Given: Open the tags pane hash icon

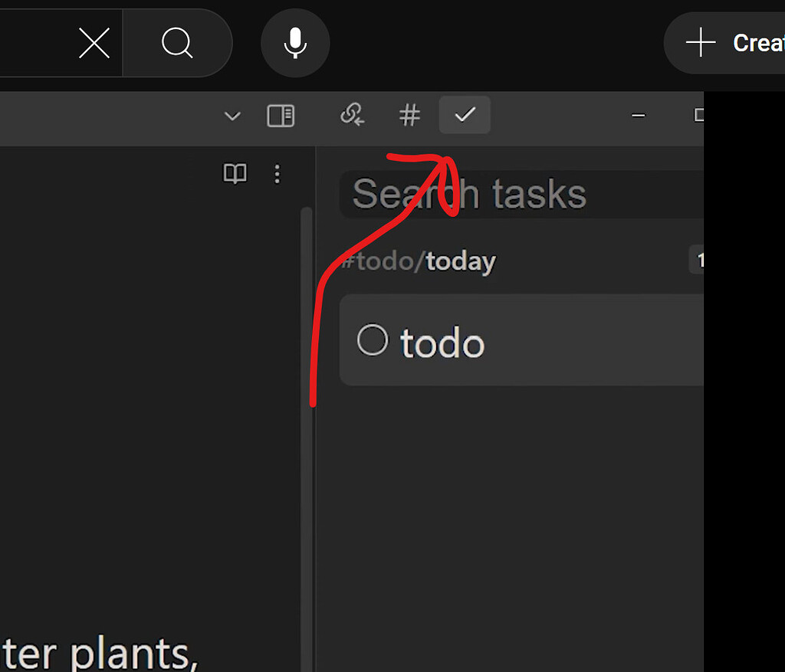Looking at the screenshot, I should [410, 116].
